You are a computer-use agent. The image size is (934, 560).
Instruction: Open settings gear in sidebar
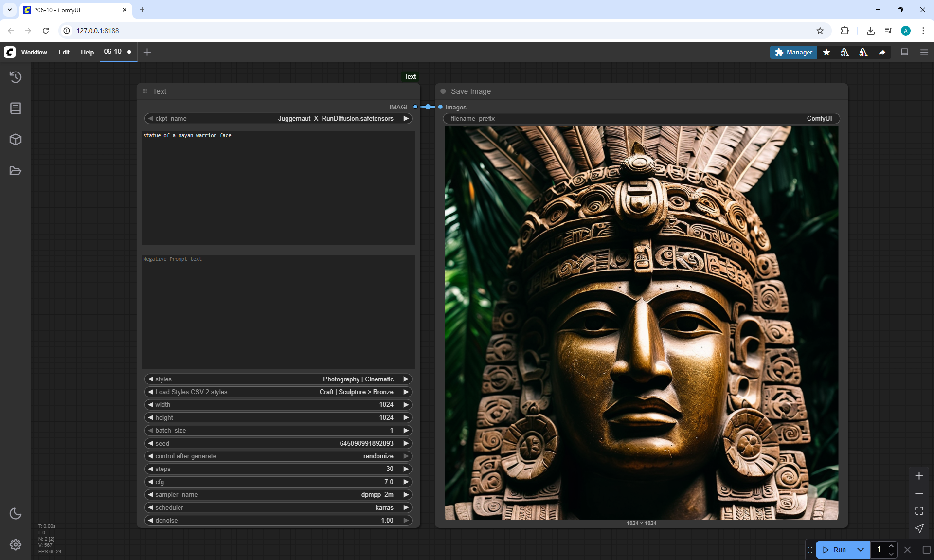click(16, 544)
